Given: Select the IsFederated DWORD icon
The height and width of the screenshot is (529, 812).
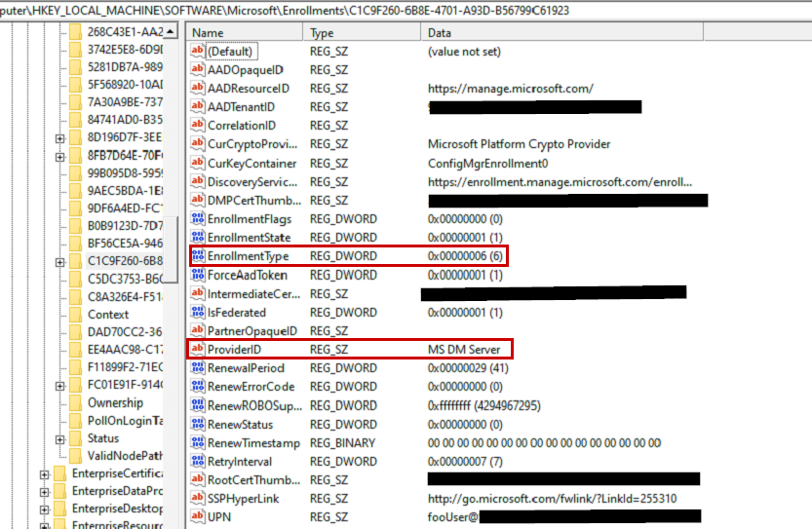Looking at the screenshot, I should [196, 313].
